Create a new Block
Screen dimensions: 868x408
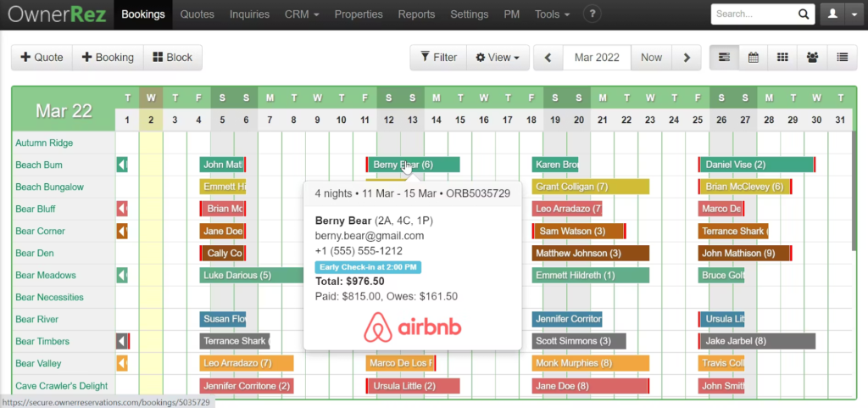click(172, 58)
